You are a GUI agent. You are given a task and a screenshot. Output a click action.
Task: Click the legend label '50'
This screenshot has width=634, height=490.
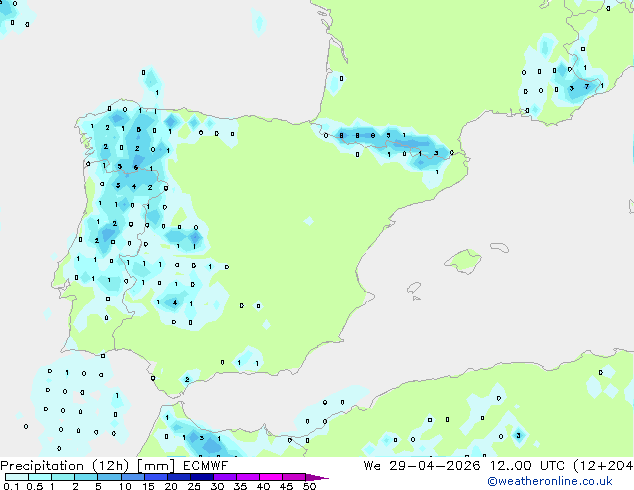point(309,486)
